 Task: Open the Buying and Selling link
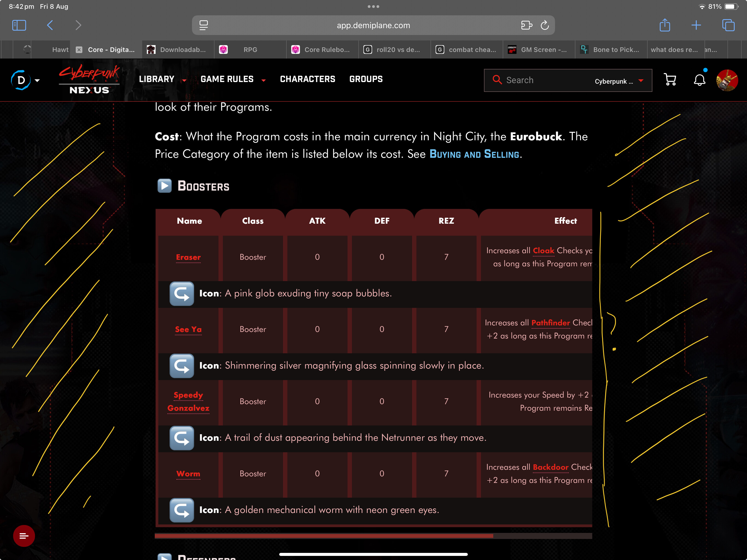[474, 154]
